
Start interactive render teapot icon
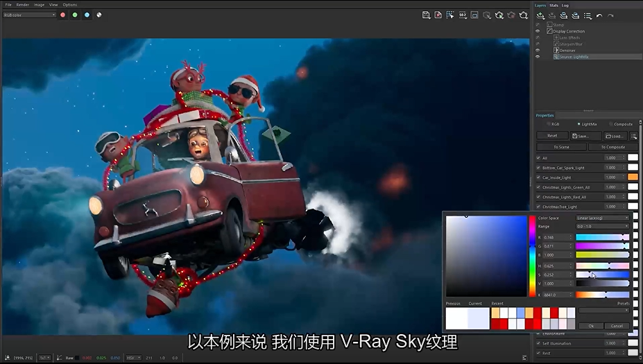499,15
